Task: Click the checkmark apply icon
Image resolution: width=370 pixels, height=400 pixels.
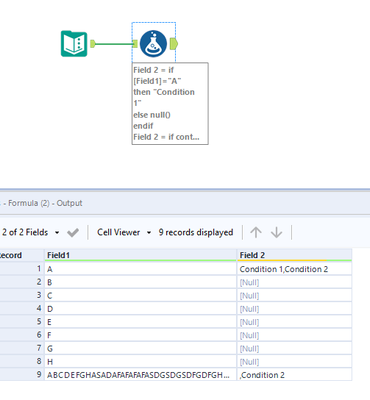Action: coord(73,232)
